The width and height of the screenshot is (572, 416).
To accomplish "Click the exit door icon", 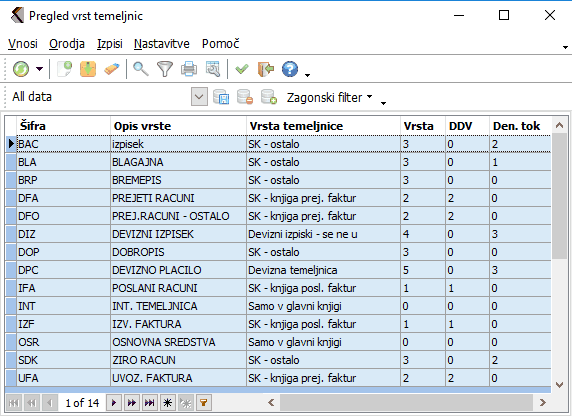I will pyautogui.click(x=266, y=69).
